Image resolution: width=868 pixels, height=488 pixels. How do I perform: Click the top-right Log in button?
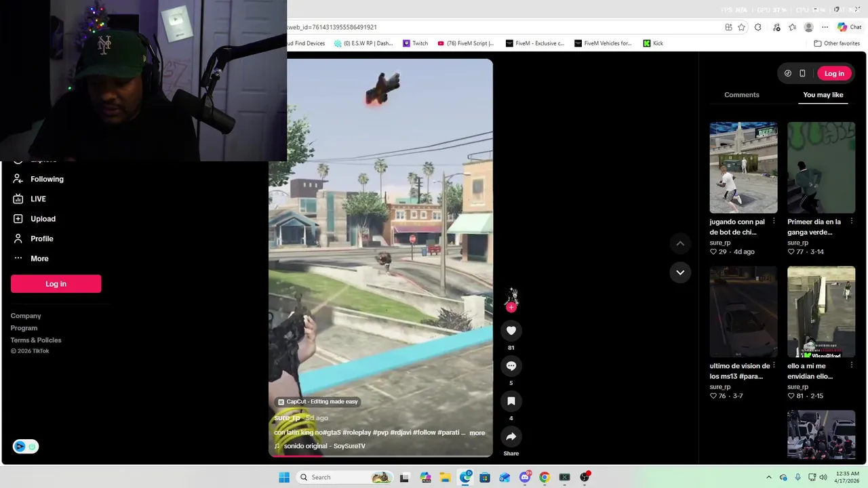tap(834, 73)
